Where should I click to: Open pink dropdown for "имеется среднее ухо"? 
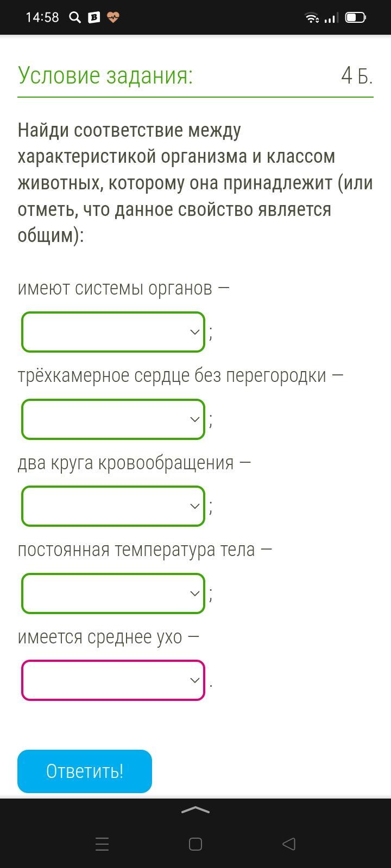point(113,680)
